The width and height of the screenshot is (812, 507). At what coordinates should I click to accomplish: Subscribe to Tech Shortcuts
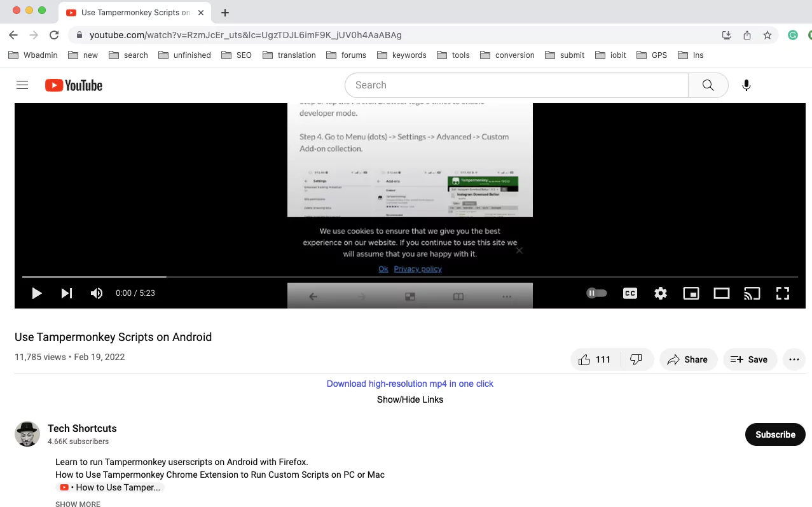774,434
